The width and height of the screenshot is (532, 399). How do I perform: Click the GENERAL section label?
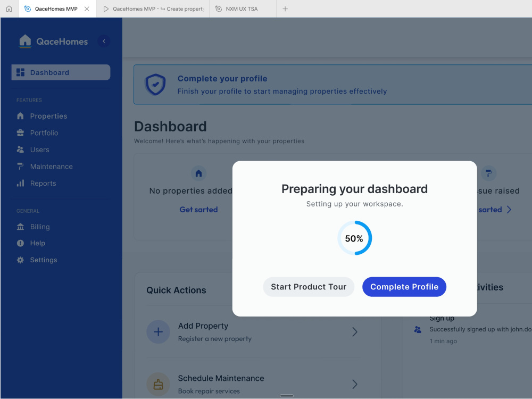pos(28,211)
